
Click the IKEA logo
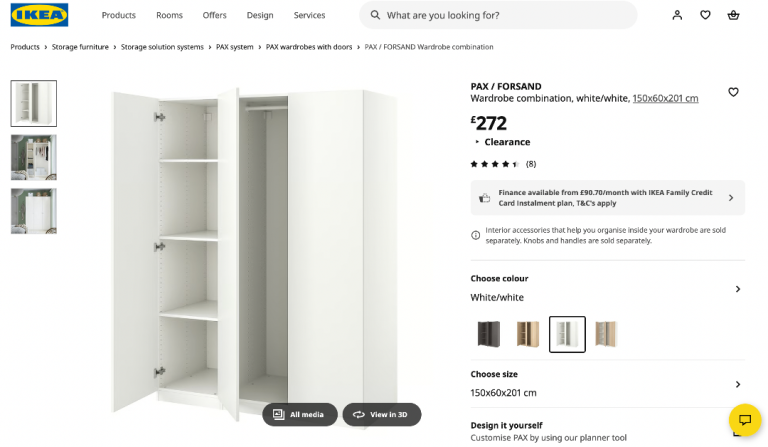pyautogui.click(x=40, y=15)
